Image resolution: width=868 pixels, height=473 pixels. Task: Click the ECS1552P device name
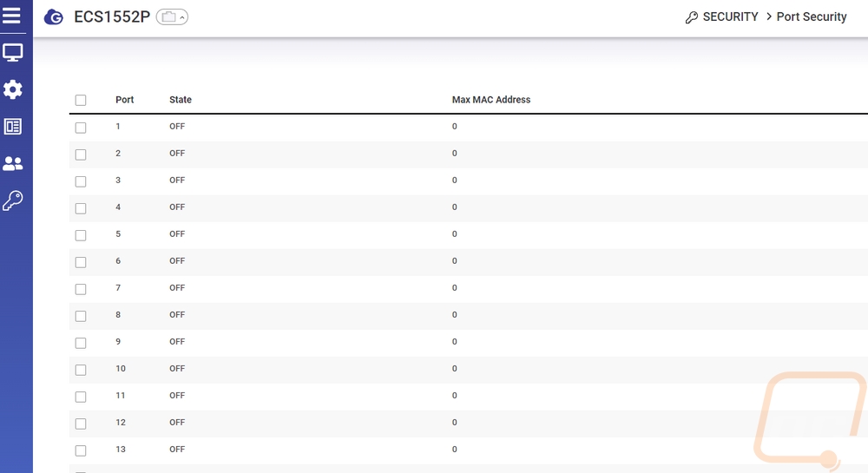(112, 17)
